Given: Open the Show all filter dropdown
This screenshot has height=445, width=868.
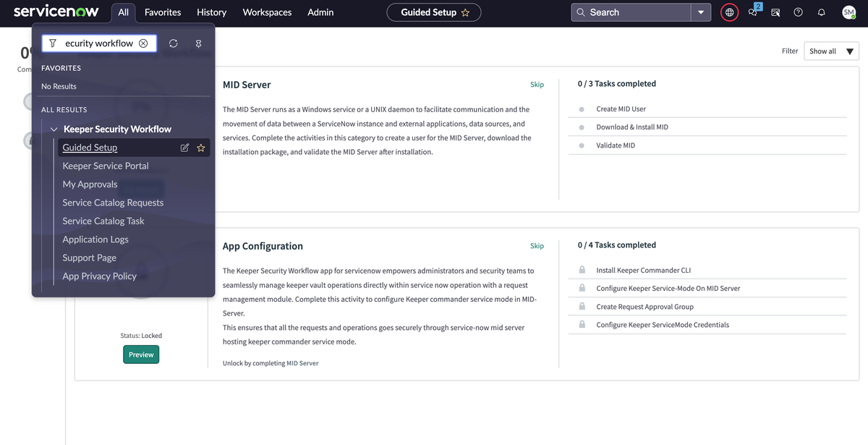Looking at the screenshot, I should [831, 51].
